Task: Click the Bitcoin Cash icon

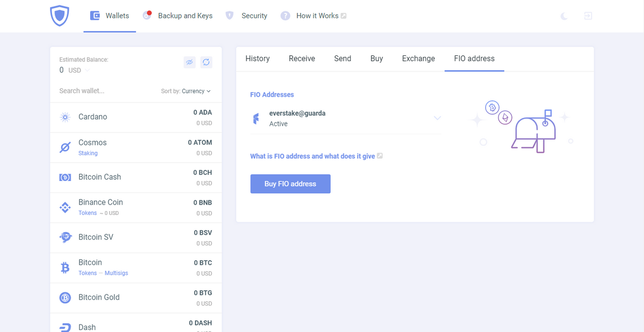Action: click(65, 177)
